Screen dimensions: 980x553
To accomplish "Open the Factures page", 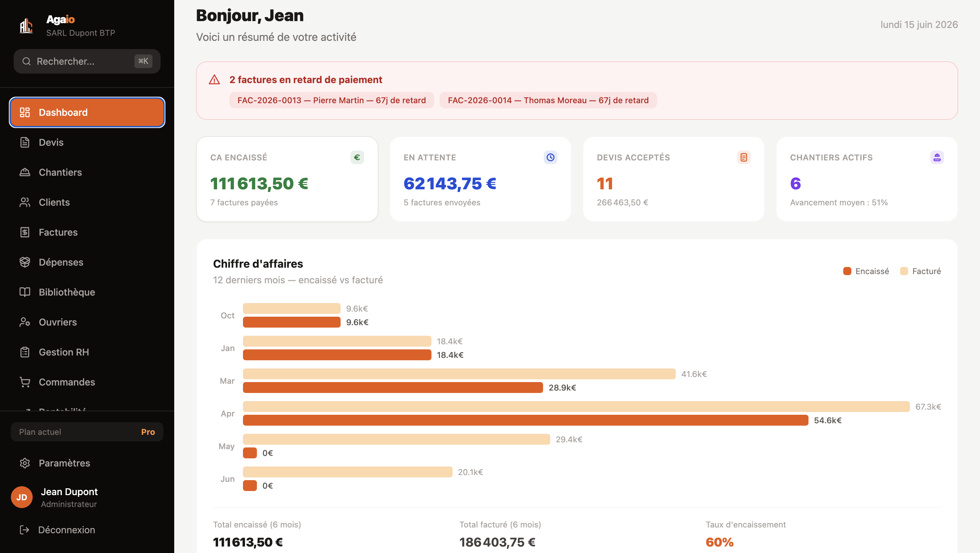I will click(87, 232).
